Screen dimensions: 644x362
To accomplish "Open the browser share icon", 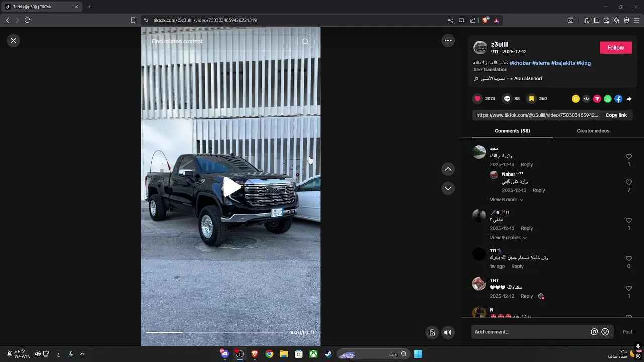I will point(472,20).
